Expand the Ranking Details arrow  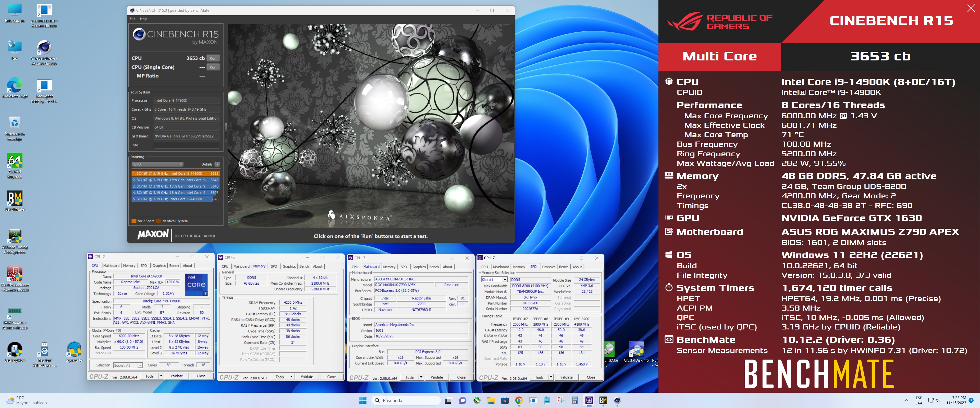[x=217, y=164]
